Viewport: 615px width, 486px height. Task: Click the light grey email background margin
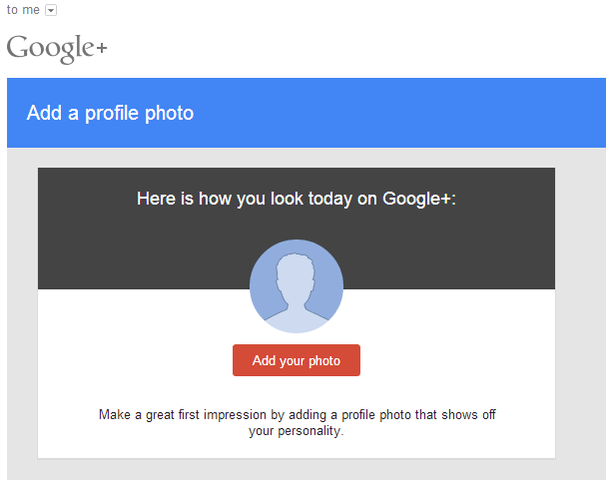click(x=22, y=300)
